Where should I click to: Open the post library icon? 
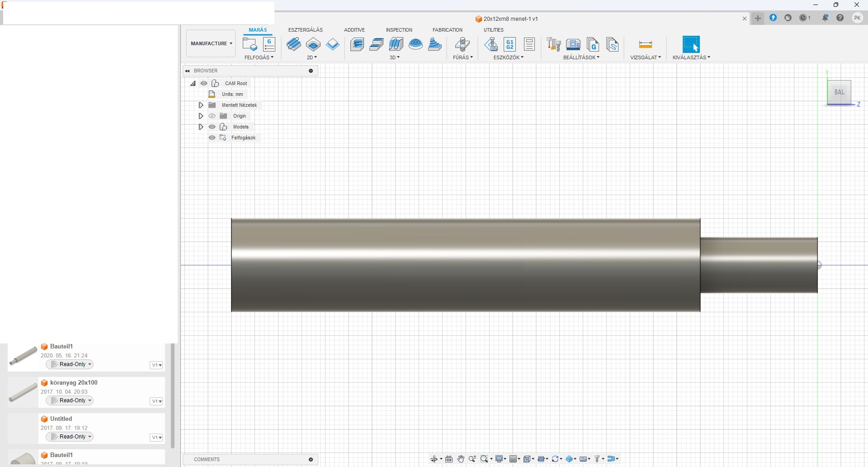coord(593,44)
